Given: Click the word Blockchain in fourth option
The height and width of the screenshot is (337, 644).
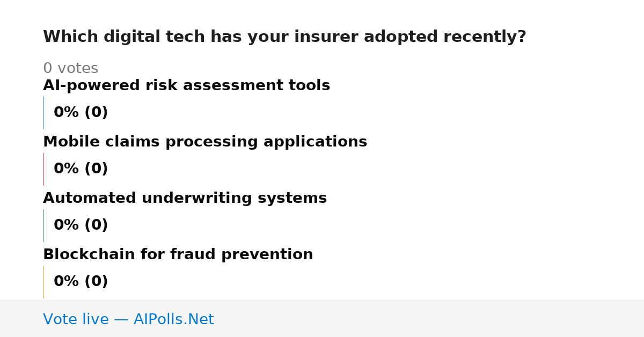Looking at the screenshot, I should (90, 255).
